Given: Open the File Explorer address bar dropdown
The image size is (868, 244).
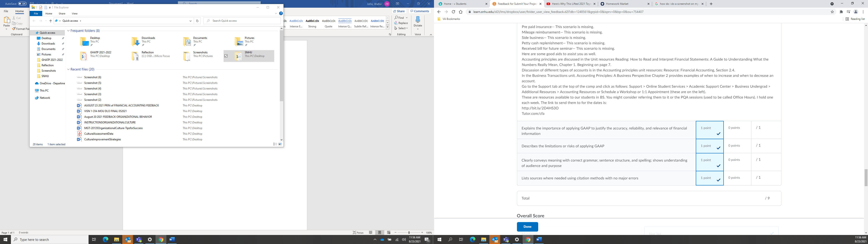Looking at the screenshot, I should pos(190,21).
